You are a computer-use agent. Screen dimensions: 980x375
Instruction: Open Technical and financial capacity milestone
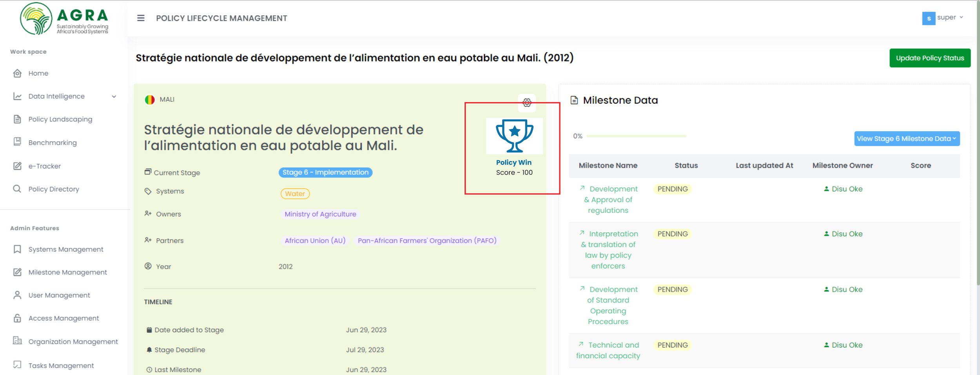608,350
